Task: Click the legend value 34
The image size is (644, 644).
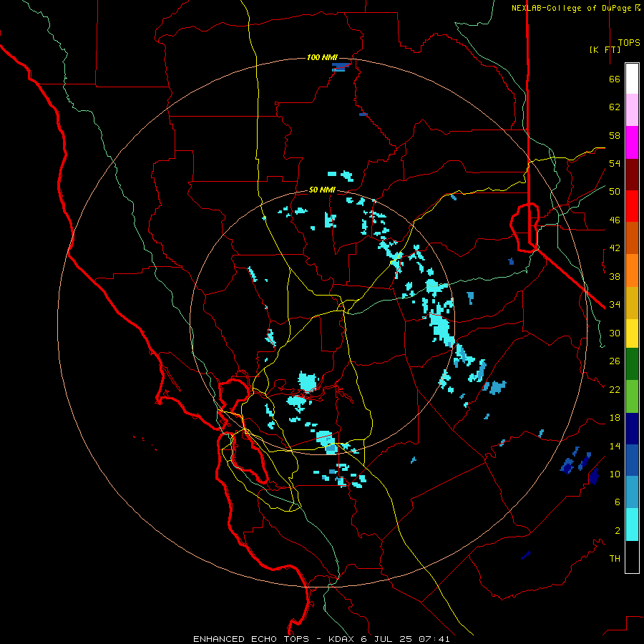Action: click(x=615, y=305)
